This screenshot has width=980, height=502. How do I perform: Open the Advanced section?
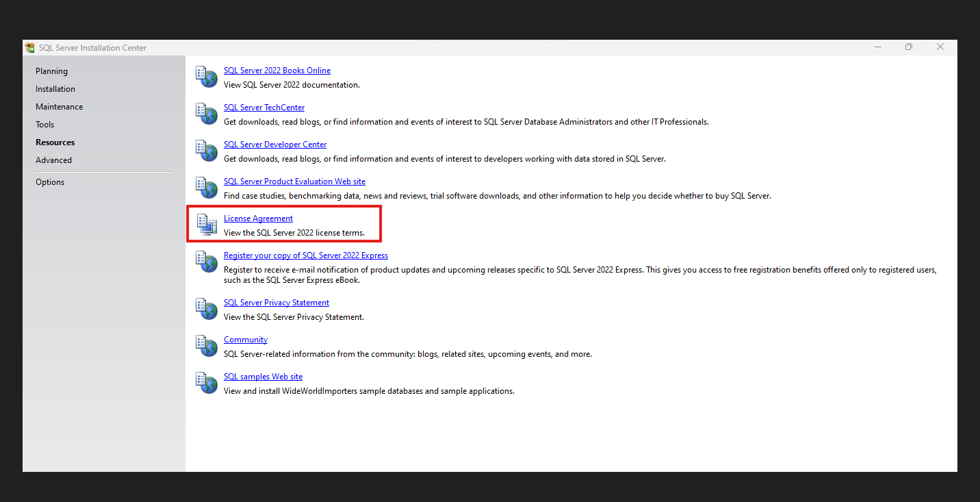point(54,160)
